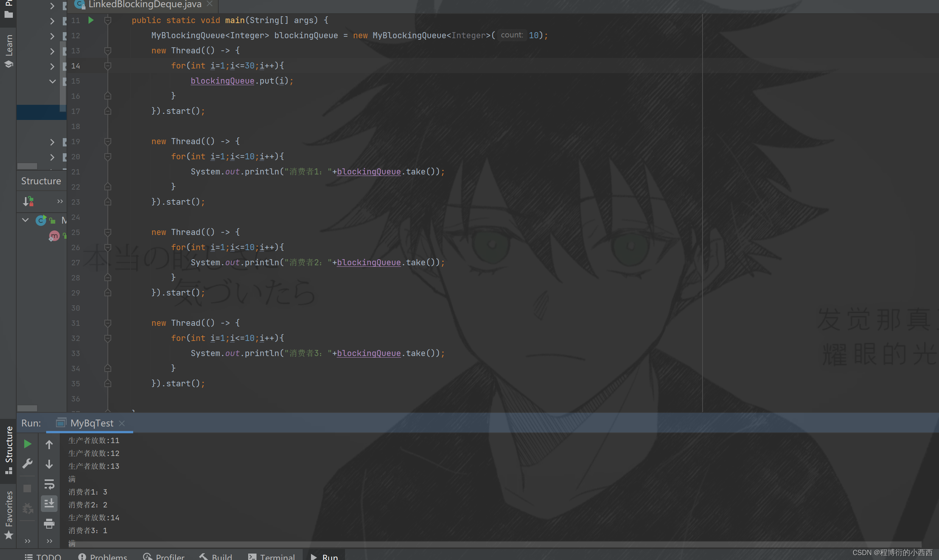Viewport: 939px width, 560px height.
Task: Collapse the expanded class node in Structure tree
Action: click(x=25, y=220)
